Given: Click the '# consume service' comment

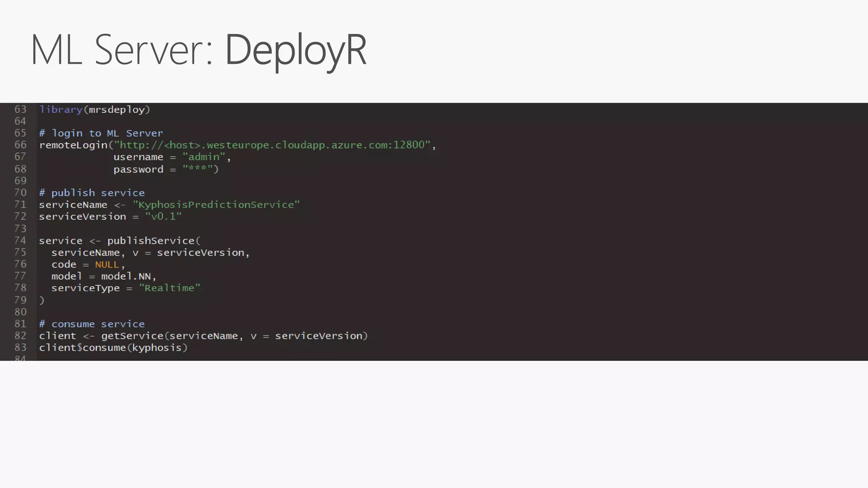Looking at the screenshot, I should click(x=92, y=324).
